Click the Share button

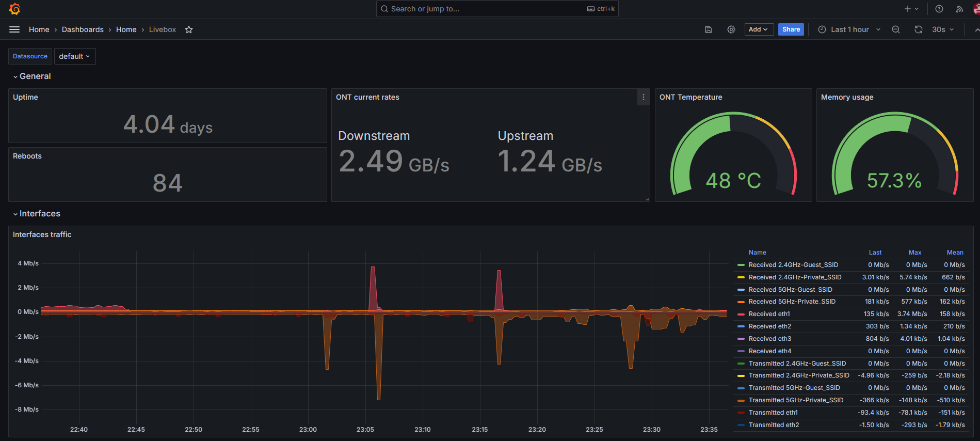[x=791, y=29]
